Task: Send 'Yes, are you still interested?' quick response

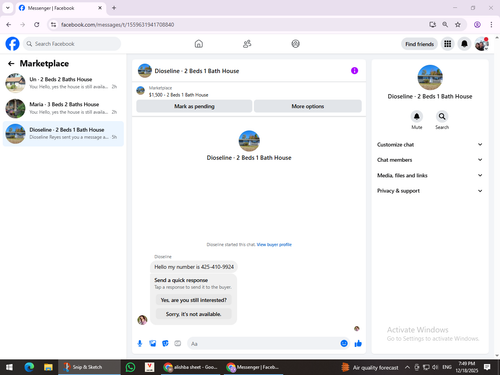Action: click(x=194, y=300)
